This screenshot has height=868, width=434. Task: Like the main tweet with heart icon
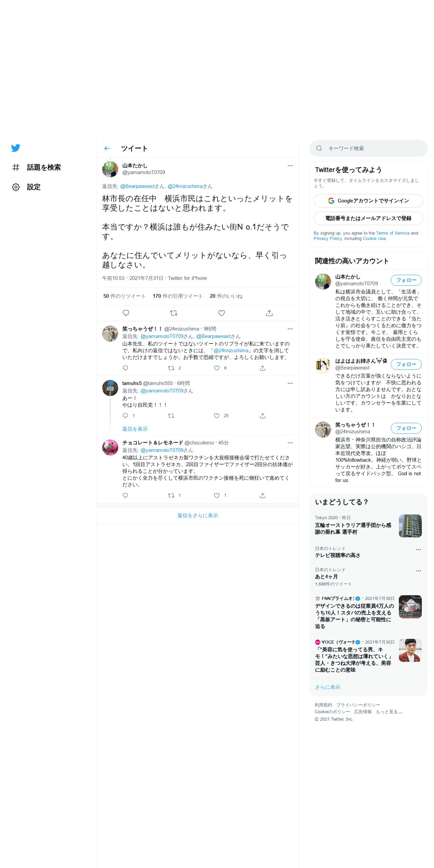[x=221, y=313]
